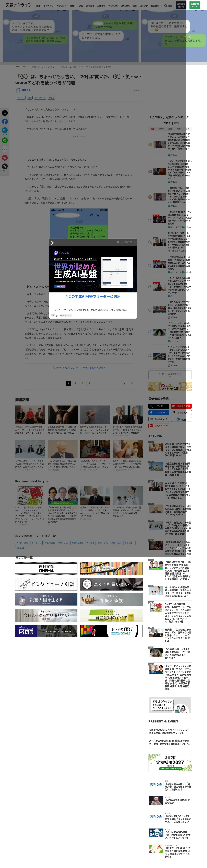Share the article on X from the side rail
The height and width of the screenshot is (868, 207).
coord(5,113)
